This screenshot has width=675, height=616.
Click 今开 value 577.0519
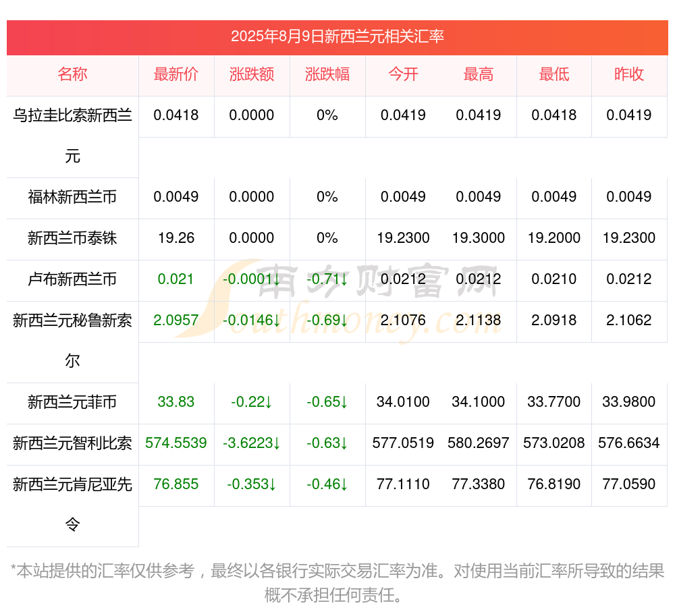point(403,443)
